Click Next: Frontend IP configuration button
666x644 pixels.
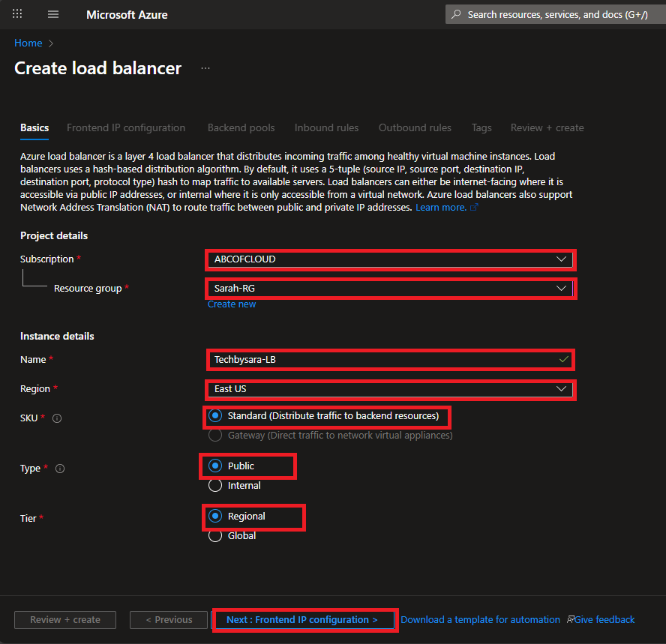click(302, 620)
